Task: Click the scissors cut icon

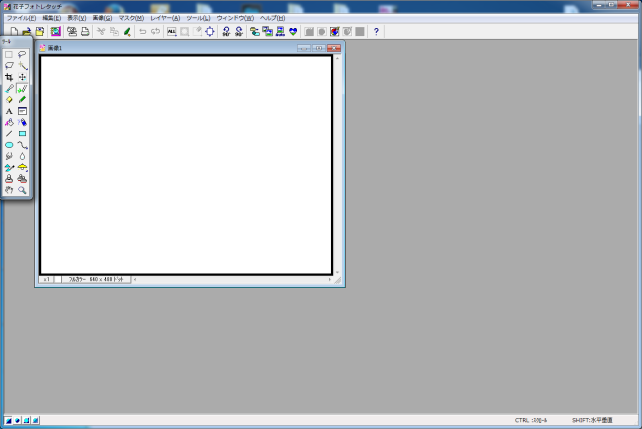Action: click(x=101, y=32)
